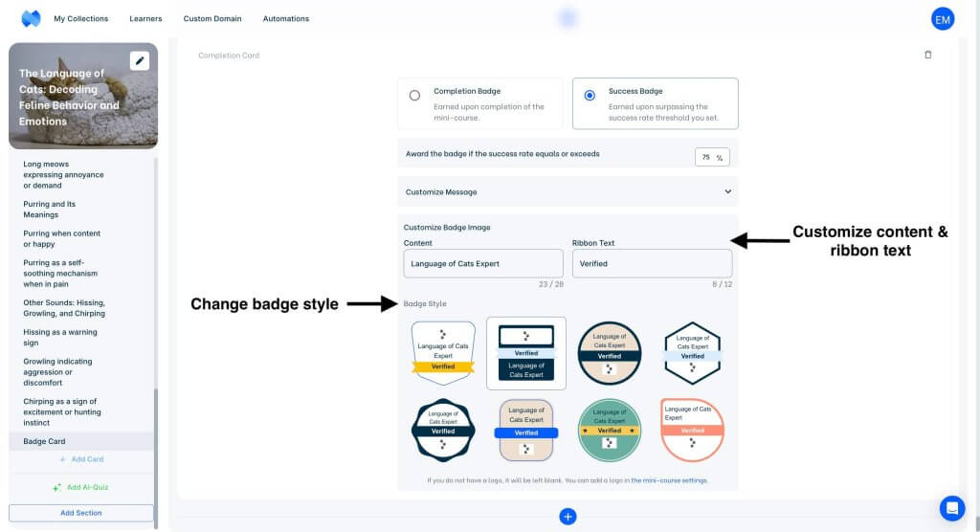Screen dimensions: 980x532
Task: Go to the Learners tab
Action: 145,18
